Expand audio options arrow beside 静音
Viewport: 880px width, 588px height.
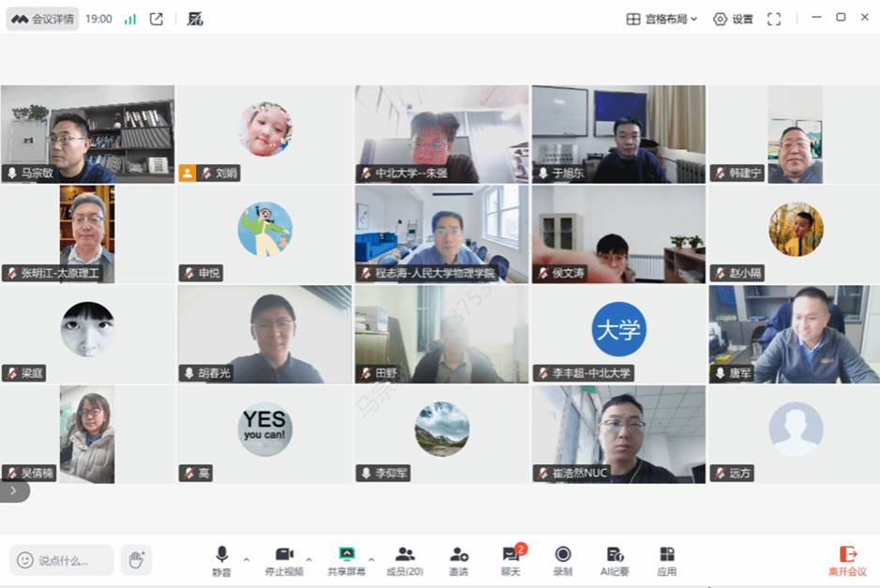(x=247, y=560)
